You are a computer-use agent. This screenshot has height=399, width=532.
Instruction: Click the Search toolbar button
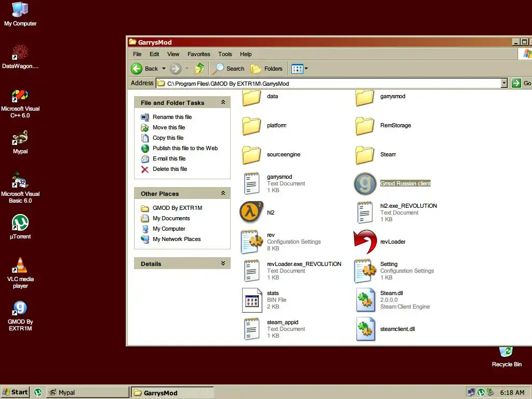coord(229,69)
